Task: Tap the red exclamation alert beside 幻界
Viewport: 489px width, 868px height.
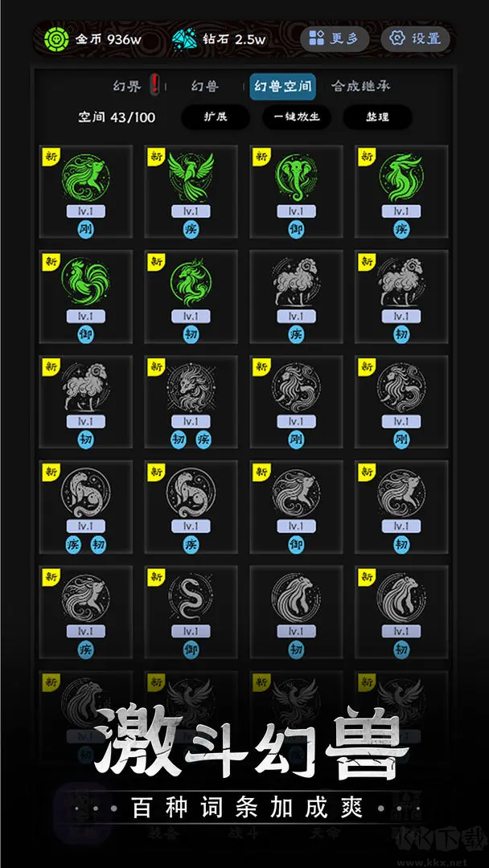Action: [x=155, y=84]
